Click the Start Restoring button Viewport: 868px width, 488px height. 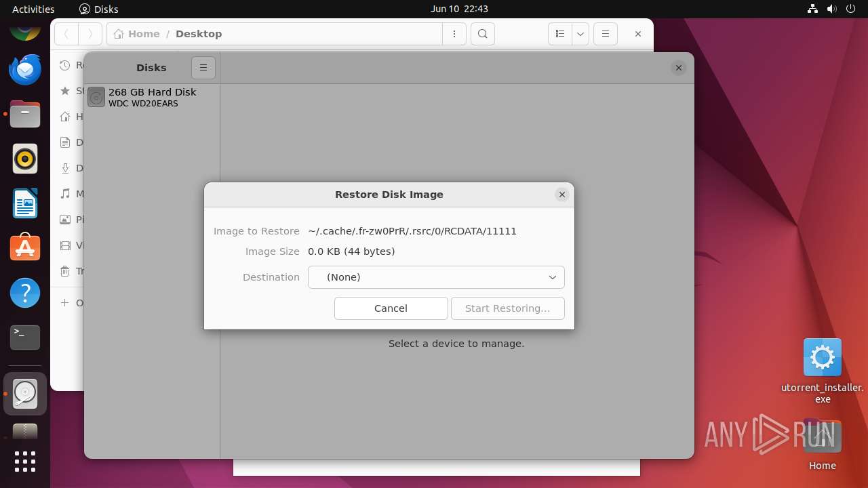[x=507, y=308]
